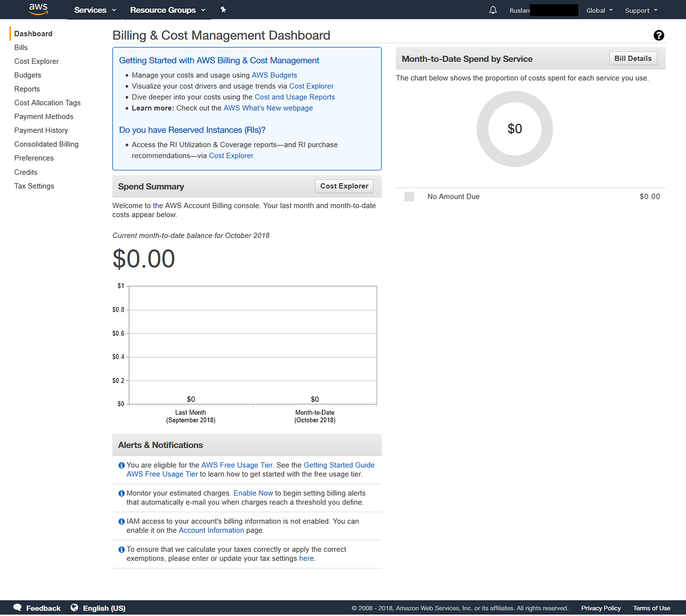Click the English (US) language selector
Image resolution: width=686 pixels, height=616 pixels.
pos(104,608)
